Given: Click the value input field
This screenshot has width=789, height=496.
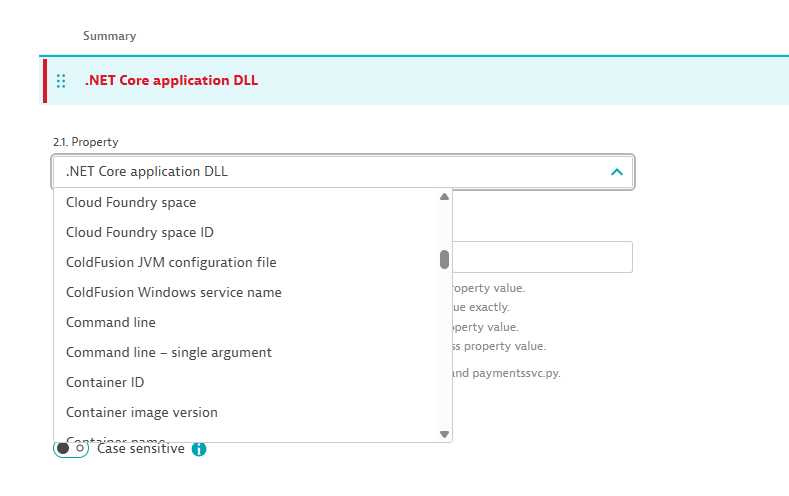Looking at the screenshot, I should point(542,257).
